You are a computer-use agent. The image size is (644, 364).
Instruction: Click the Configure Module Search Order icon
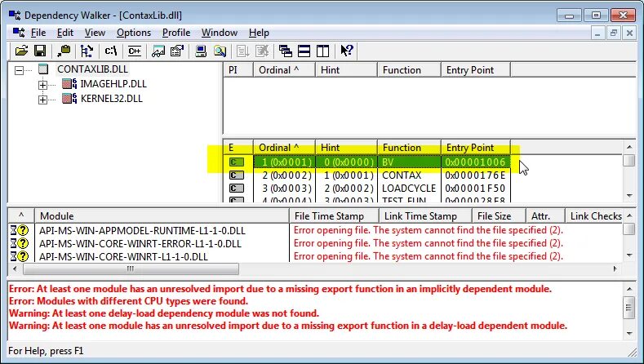220,51
